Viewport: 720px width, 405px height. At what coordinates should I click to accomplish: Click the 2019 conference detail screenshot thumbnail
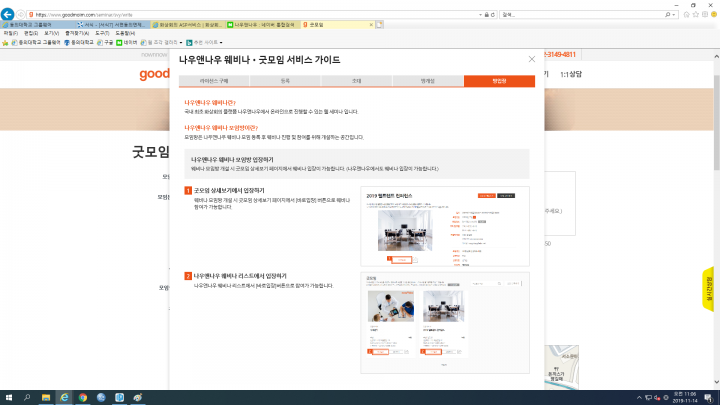pos(445,226)
